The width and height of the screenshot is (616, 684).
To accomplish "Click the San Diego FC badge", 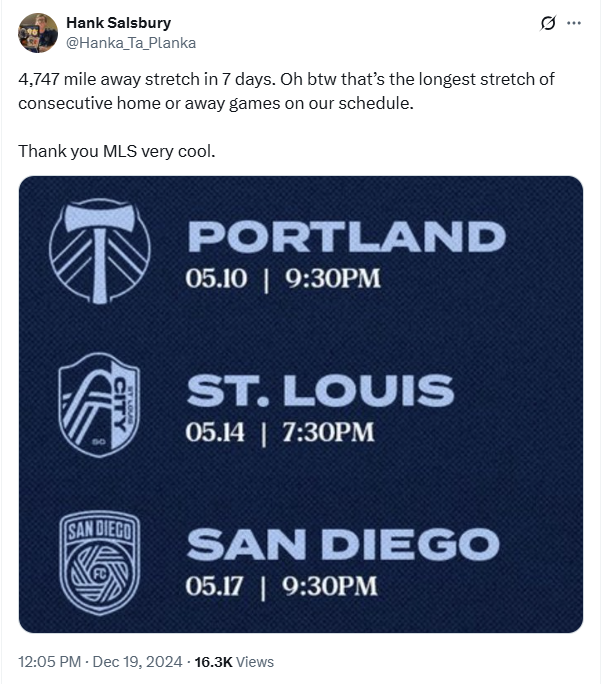I will [x=100, y=563].
